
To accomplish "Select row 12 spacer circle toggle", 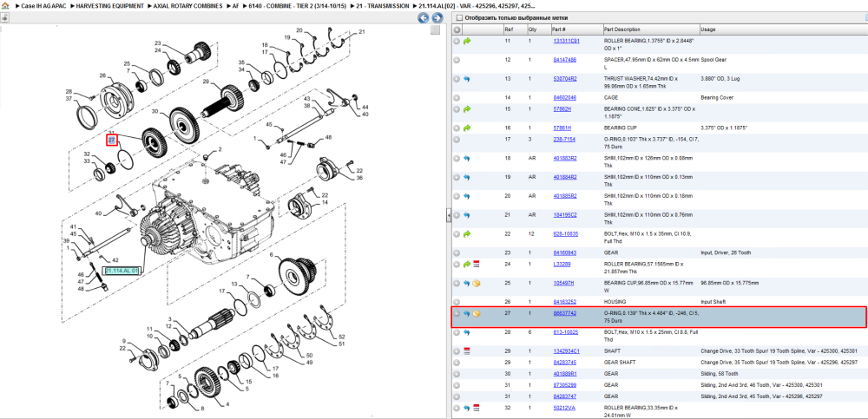I will 457,60.
